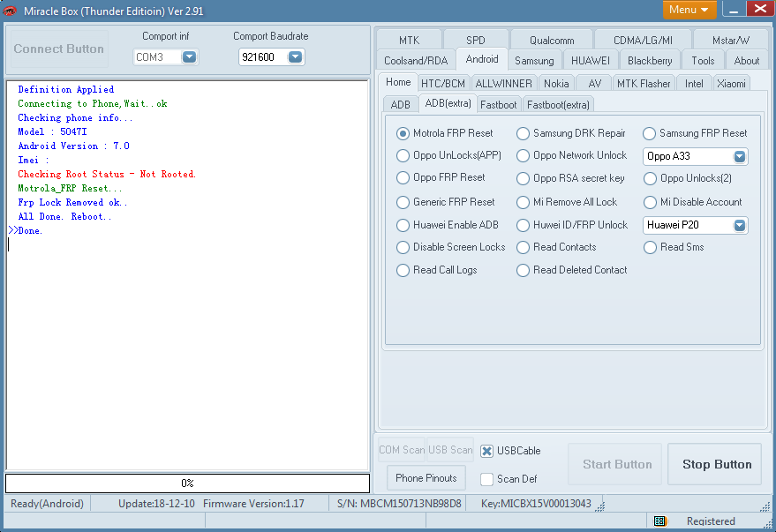Image resolution: width=776 pixels, height=532 pixels.
Task: Switch to the Coolsand/RDA tab
Action: pos(416,61)
